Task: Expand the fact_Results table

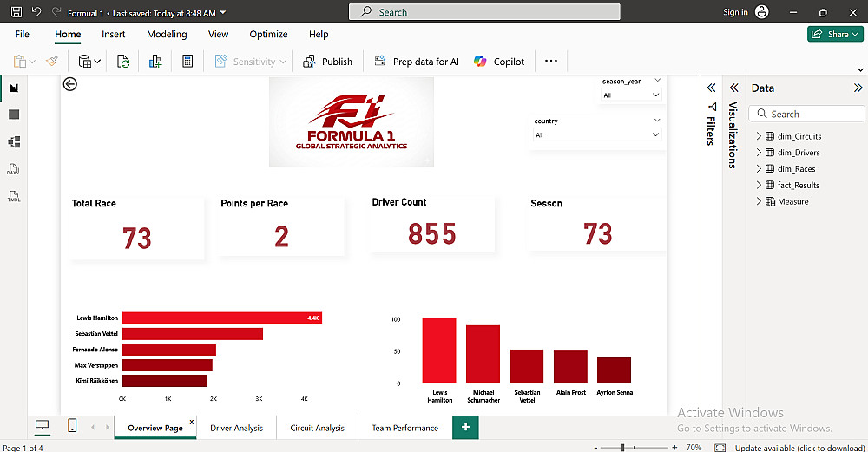Action: [x=759, y=185]
